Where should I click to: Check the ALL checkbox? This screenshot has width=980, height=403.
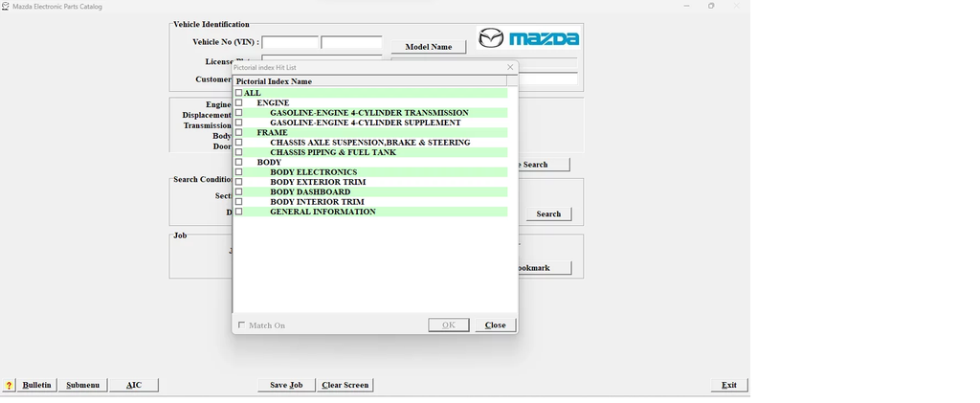[x=239, y=93]
